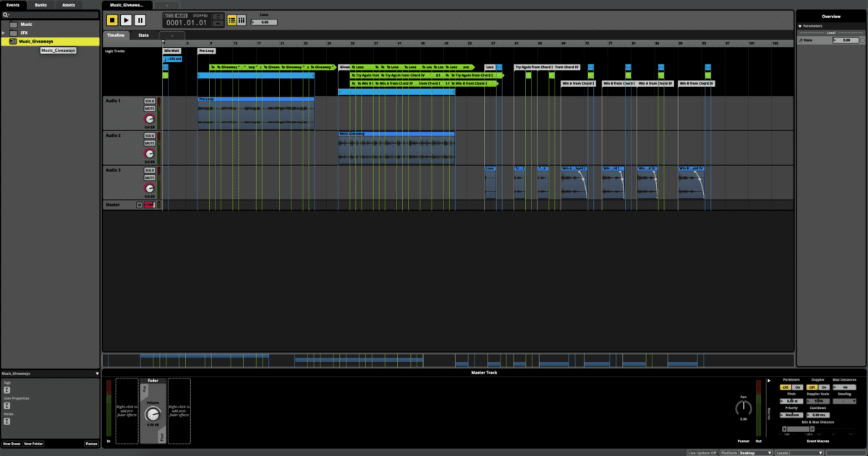This screenshot has height=456, width=868.
Task: Select the Music folder in Events browser
Action: pos(26,24)
